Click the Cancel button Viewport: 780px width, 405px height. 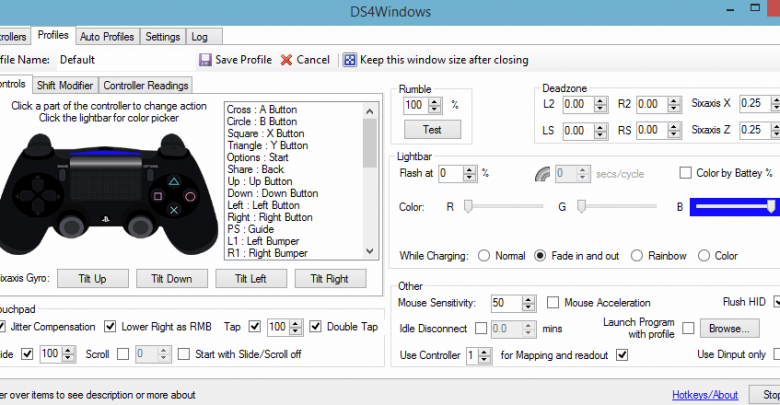tap(305, 60)
